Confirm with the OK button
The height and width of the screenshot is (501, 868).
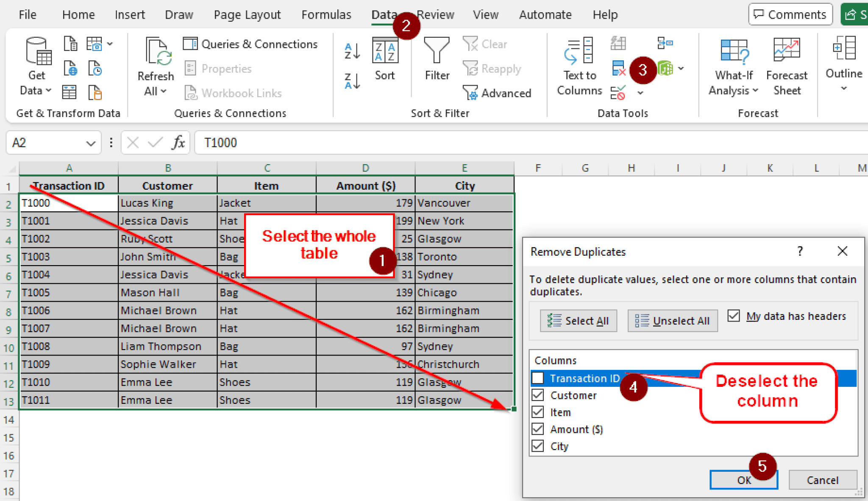(x=744, y=480)
